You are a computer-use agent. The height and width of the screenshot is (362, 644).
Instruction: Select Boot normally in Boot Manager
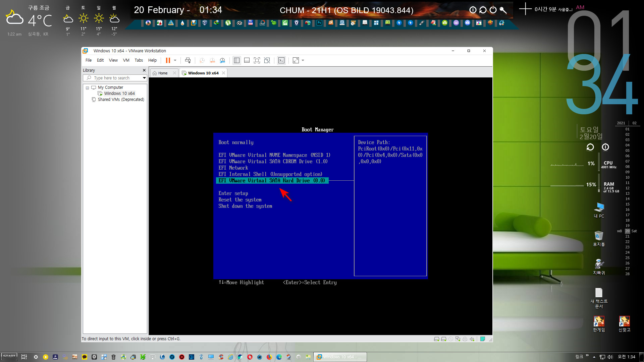[x=236, y=142]
